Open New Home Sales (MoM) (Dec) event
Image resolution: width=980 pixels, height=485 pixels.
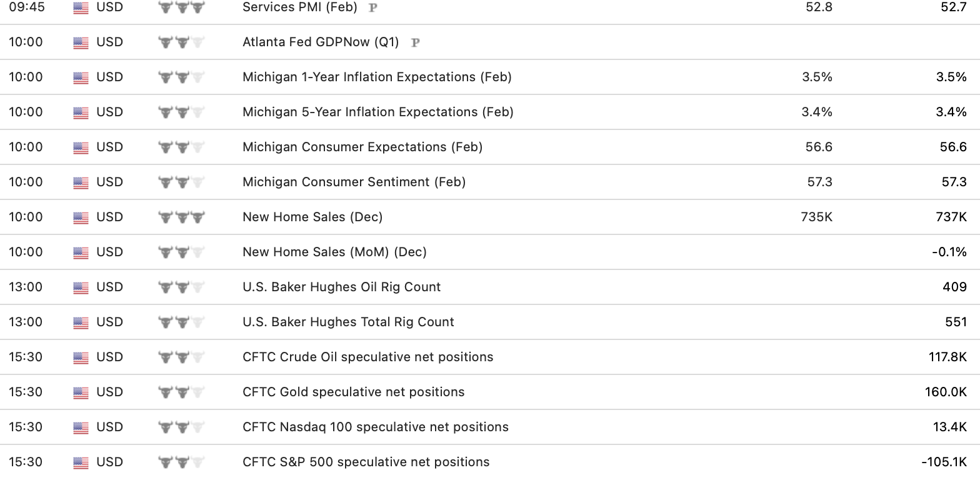click(x=334, y=252)
